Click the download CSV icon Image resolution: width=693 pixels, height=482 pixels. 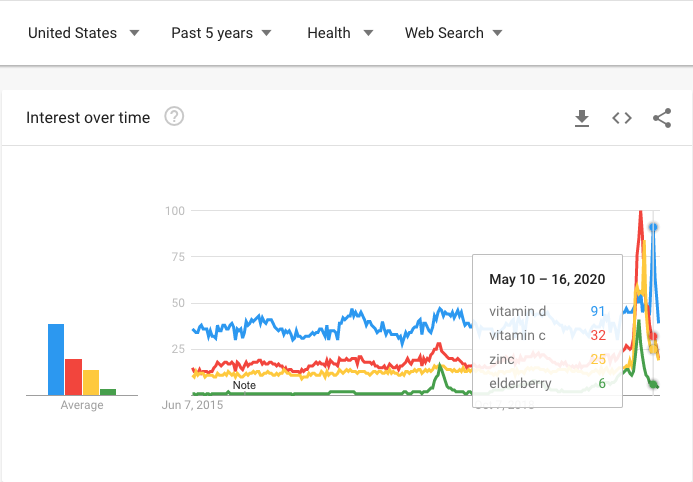click(582, 118)
